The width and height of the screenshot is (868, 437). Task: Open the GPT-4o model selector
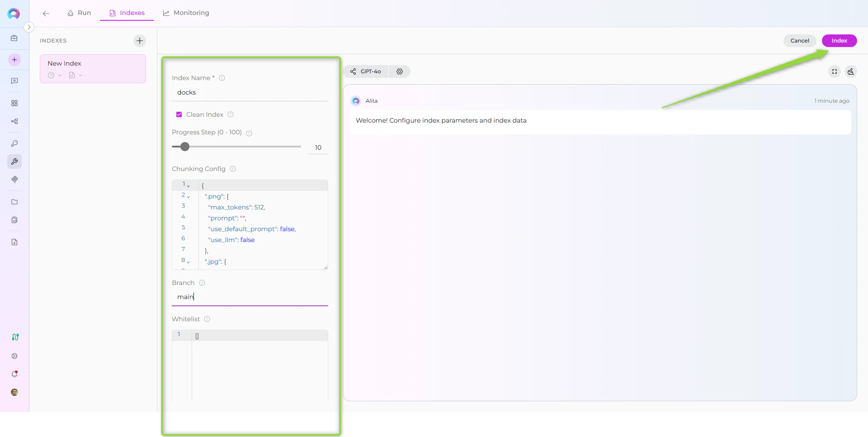[366, 71]
